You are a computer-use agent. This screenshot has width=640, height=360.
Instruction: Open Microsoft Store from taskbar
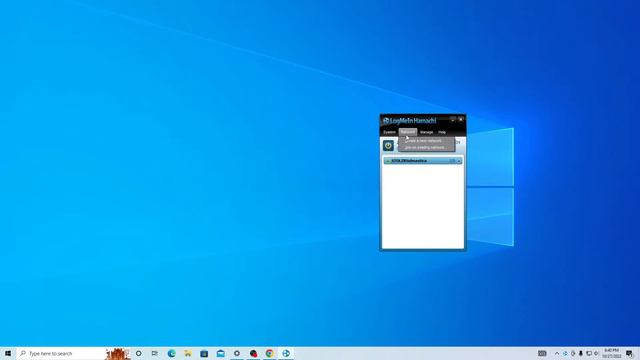(x=204, y=353)
